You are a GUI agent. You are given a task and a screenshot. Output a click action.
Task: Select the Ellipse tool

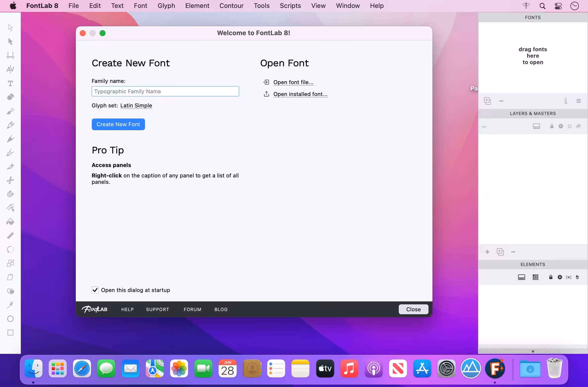10,319
